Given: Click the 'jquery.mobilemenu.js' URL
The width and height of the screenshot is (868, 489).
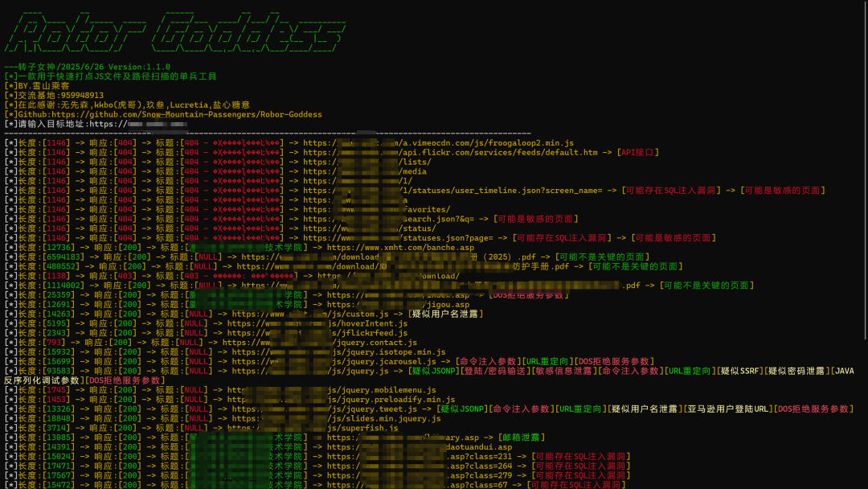Looking at the screenshot, I should 331,390.
